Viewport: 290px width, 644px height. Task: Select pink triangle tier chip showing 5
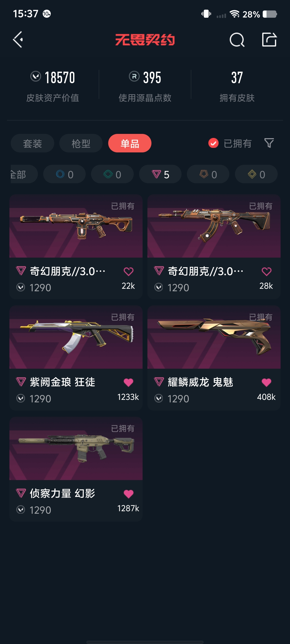[x=160, y=174]
